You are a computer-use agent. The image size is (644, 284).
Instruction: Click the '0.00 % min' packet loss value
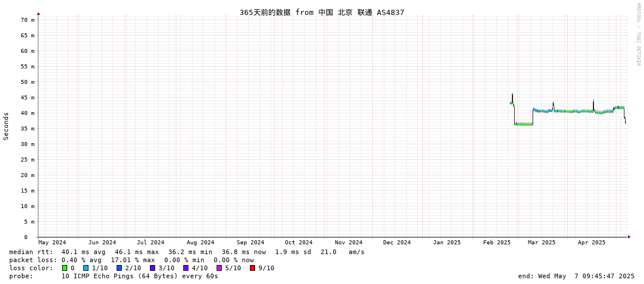[x=186, y=260]
